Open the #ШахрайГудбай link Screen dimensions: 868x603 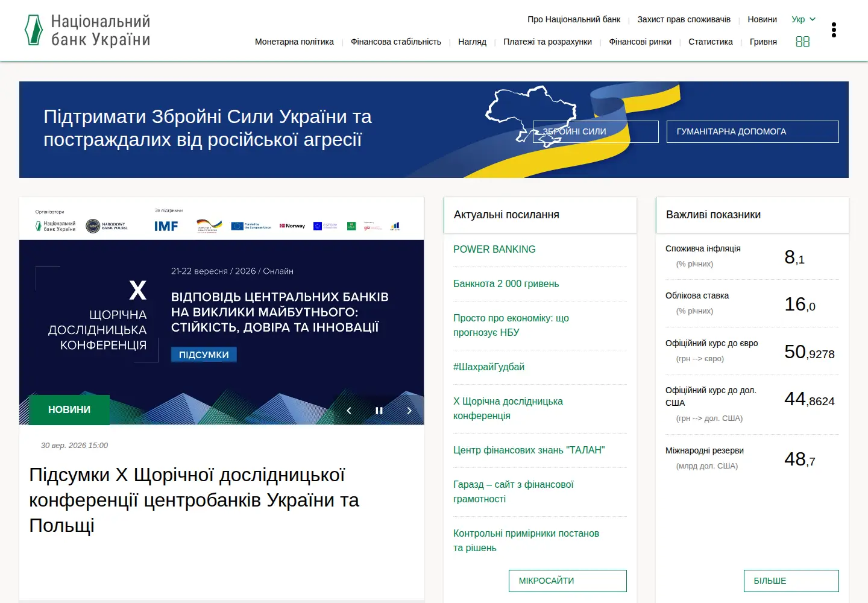pos(489,367)
